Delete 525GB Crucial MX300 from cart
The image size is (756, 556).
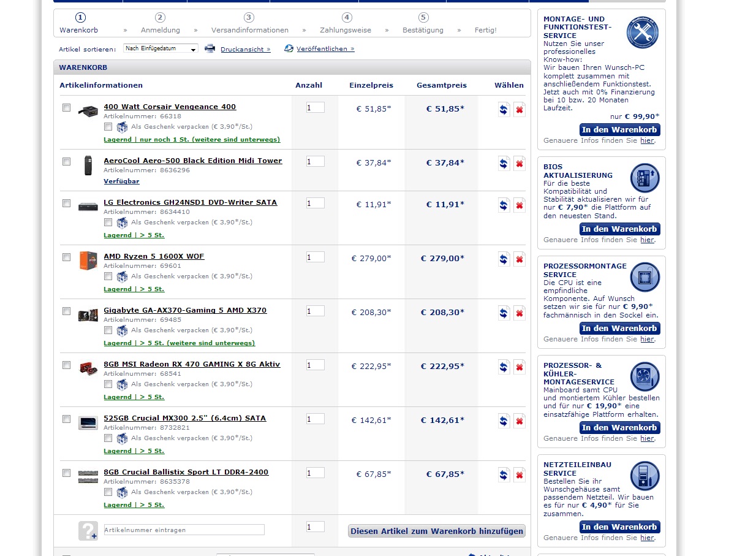click(x=520, y=421)
